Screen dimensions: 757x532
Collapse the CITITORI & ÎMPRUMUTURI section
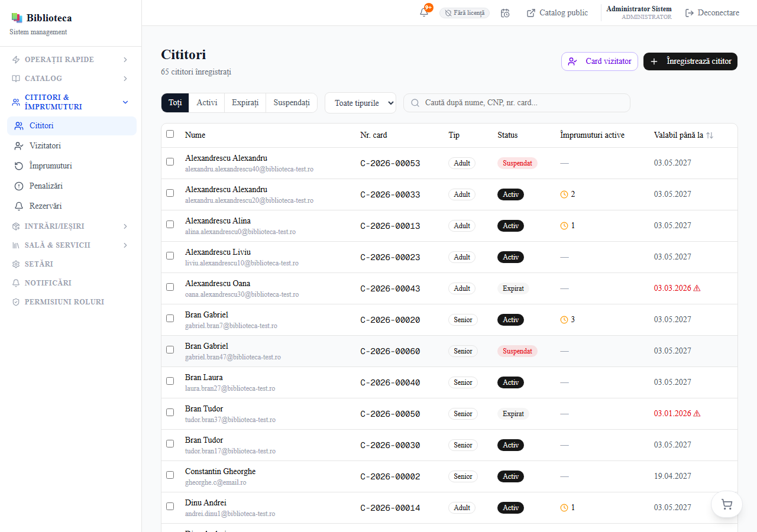pyautogui.click(x=70, y=102)
